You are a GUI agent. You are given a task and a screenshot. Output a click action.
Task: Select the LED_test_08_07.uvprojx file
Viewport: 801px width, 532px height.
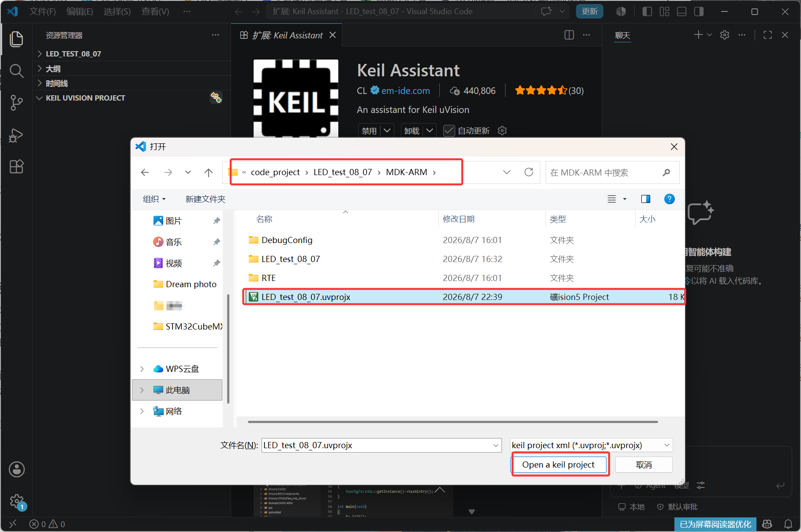(x=464, y=297)
